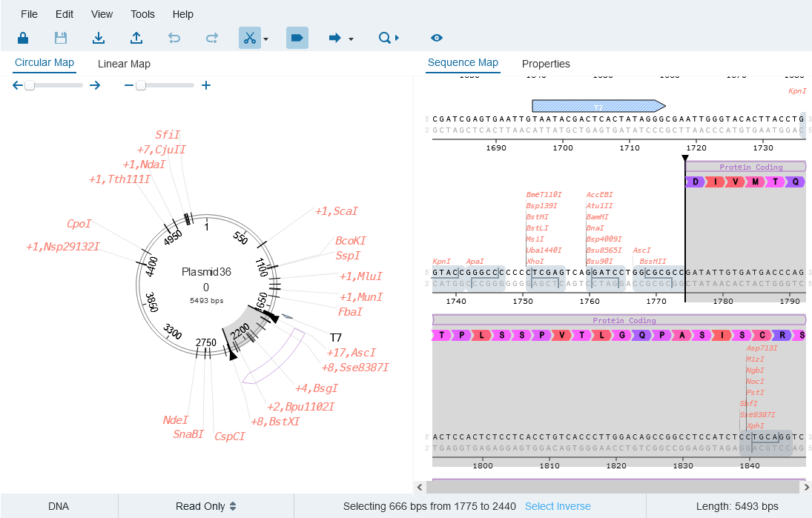This screenshot has width=812, height=518.
Task: Click the Redo icon
Action: click(x=212, y=37)
